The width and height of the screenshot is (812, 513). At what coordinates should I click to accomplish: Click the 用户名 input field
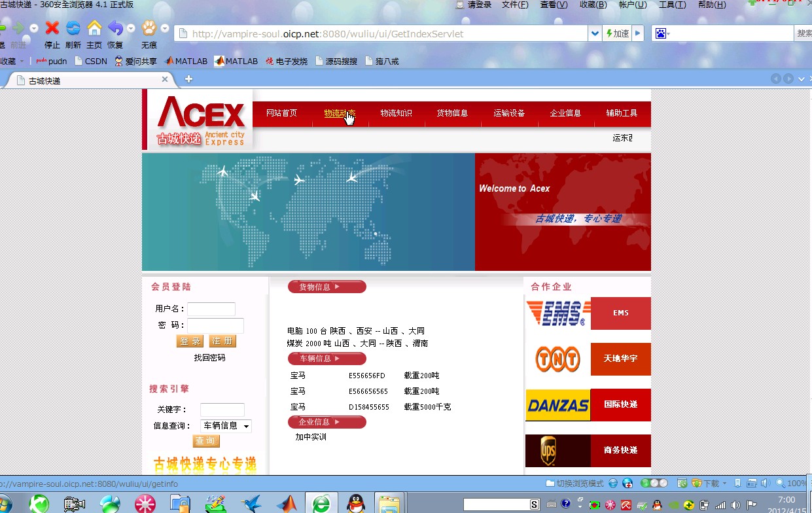tap(211, 309)
